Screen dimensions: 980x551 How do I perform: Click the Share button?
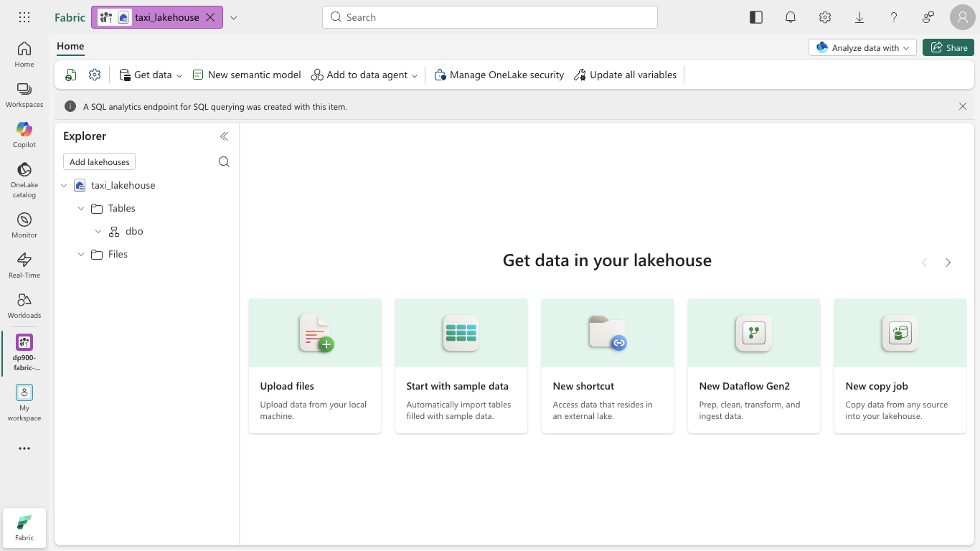pos(948,47)
